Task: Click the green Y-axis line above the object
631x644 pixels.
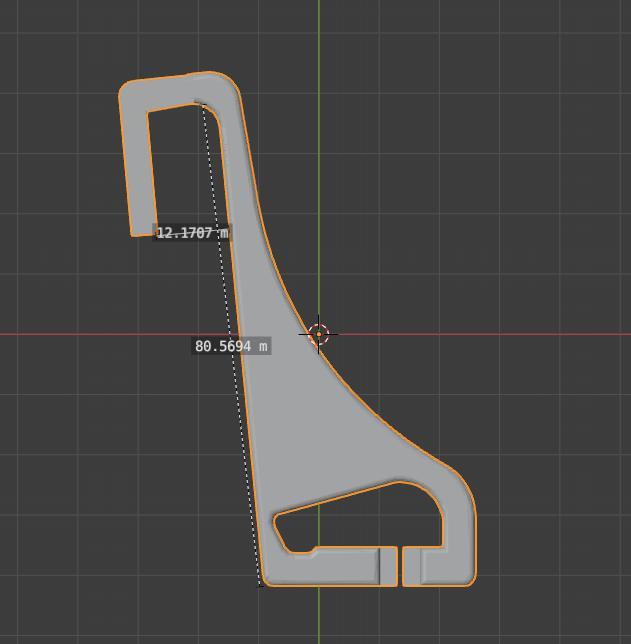Action: coord(319,40)
